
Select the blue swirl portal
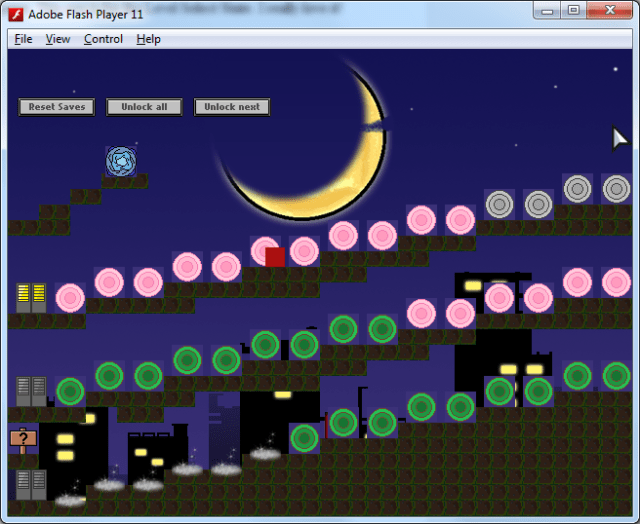(121, 160)
